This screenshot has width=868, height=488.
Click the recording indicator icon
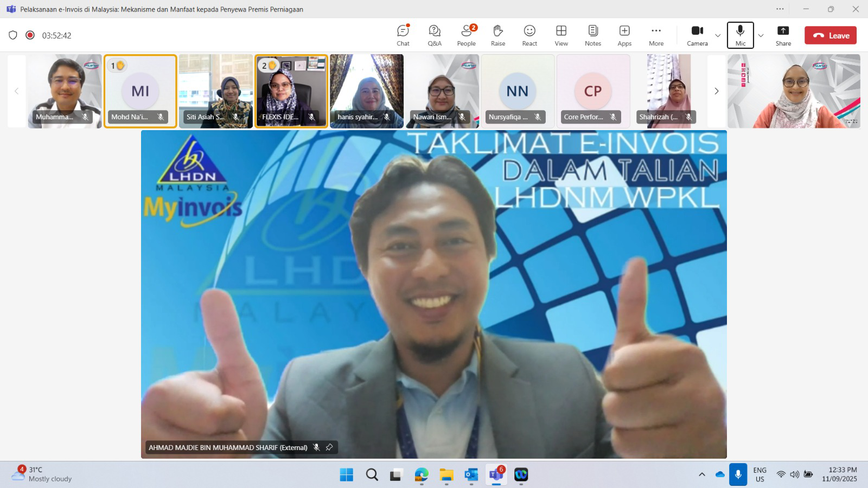tap(30, 35)
